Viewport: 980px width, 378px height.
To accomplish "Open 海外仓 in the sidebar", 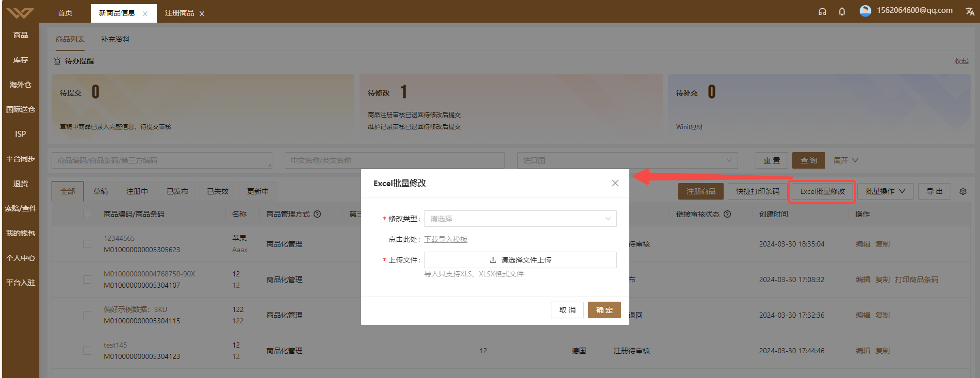I will pos(21,85).
